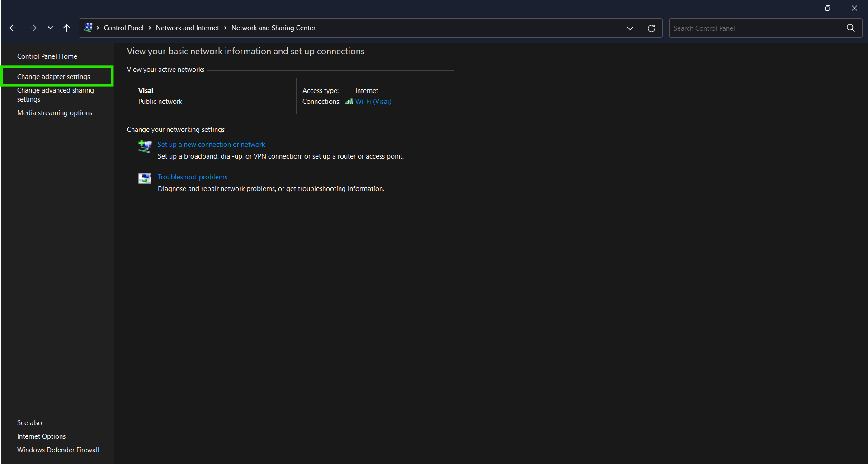The width and height of the screenshot is (868, 464).
Task: Click the Wi-Fi signal bars icon
Action: (349, 102)
